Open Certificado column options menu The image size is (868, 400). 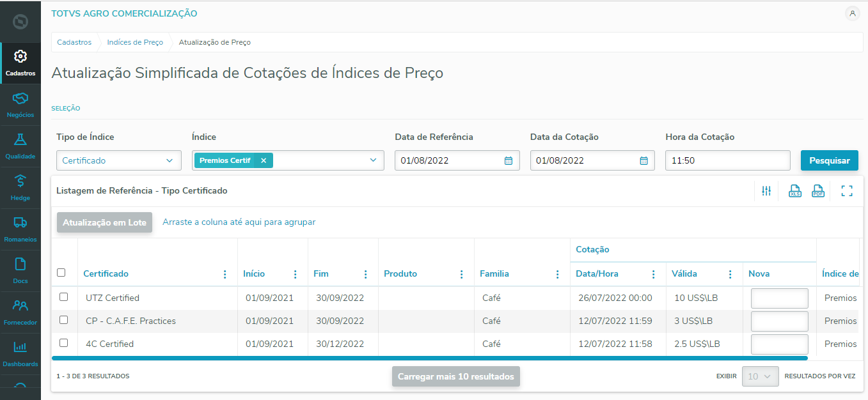(225, 274)
